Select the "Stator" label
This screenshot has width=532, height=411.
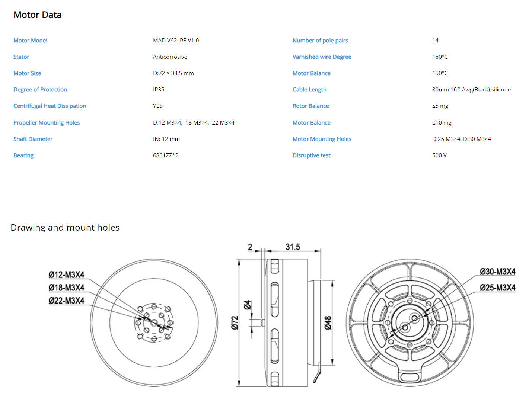(x=21, y=57)
